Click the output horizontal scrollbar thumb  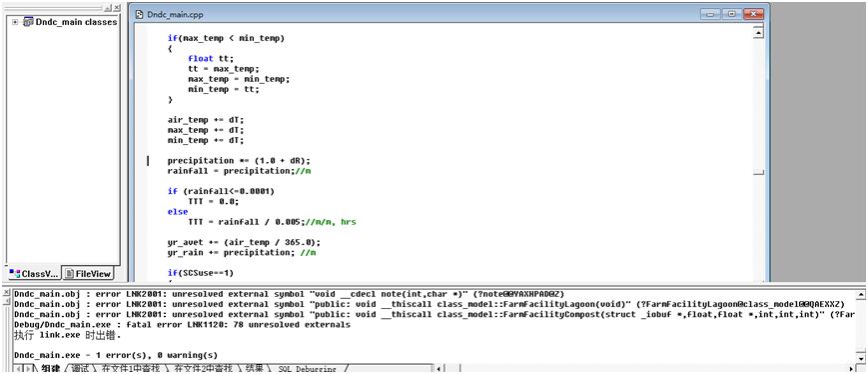451,368
